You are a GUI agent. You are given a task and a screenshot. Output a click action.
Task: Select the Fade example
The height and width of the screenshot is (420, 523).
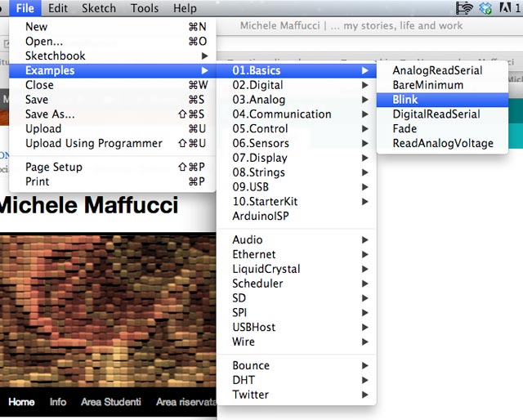405,128
